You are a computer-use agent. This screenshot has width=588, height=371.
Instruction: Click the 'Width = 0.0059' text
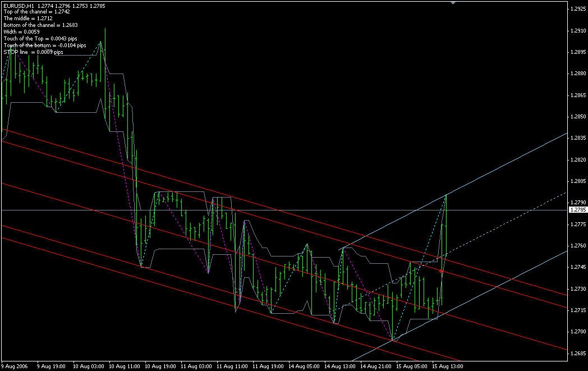click(x=21, y=32)
